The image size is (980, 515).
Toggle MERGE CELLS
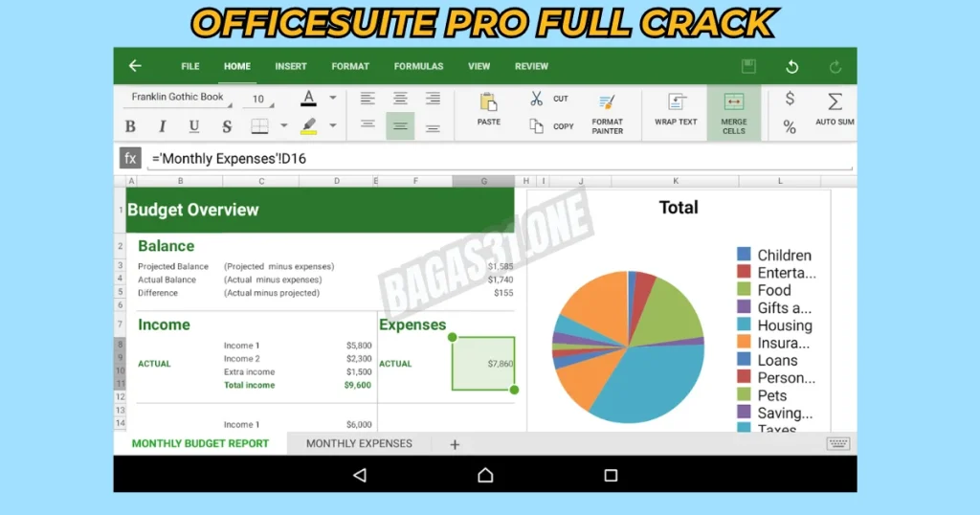pos(734,113)
